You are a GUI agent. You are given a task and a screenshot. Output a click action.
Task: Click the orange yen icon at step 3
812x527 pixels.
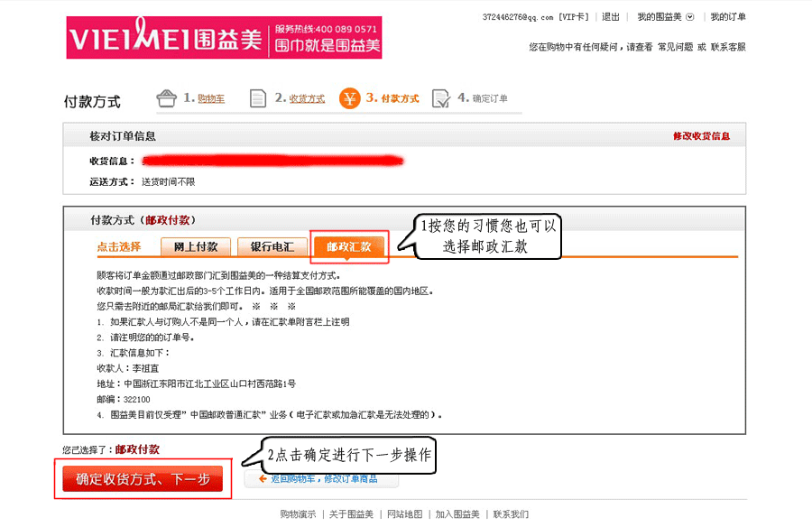point(349,98)
